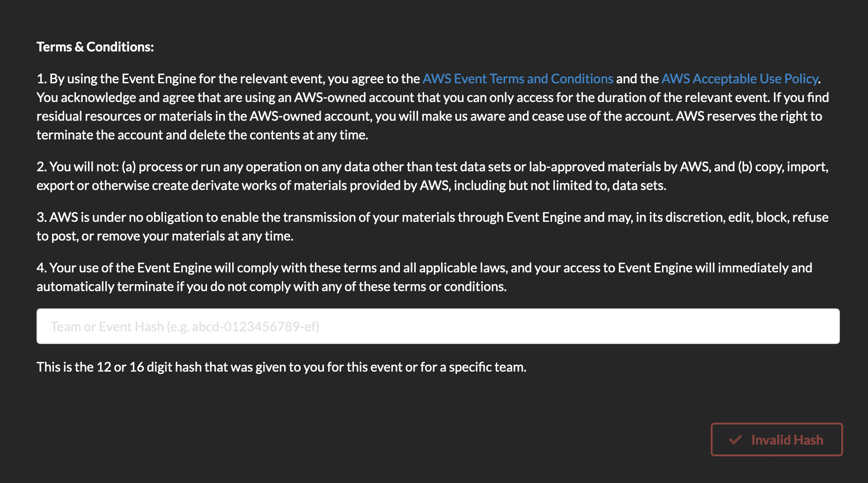Click the third term about AWS obligation
Image resolution: width=868 pixels, height=483 pixels.
click(x=433, y=227)
